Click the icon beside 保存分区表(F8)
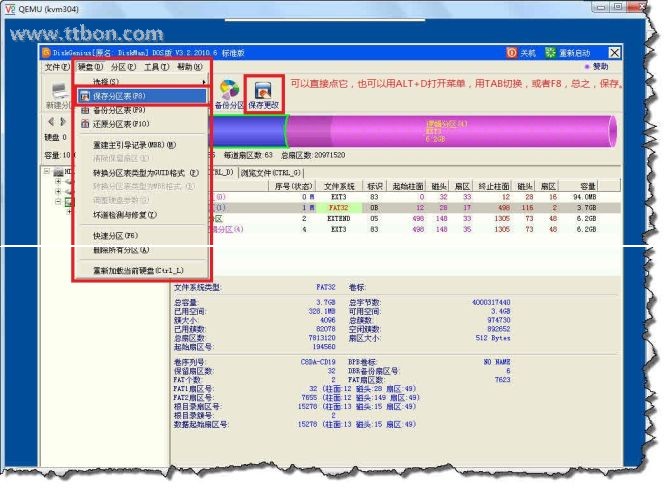Screen dimensions: 671x492 click(85, 96)
